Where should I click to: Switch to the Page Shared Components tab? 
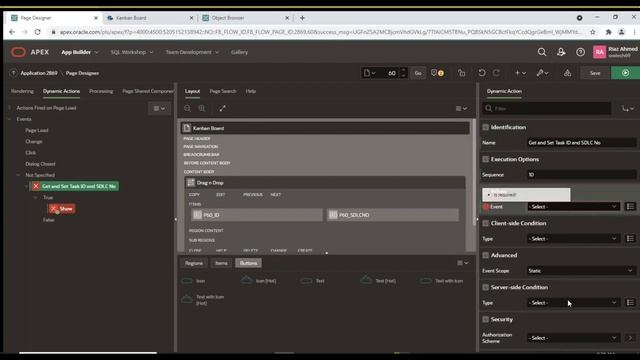click(148, 91)
